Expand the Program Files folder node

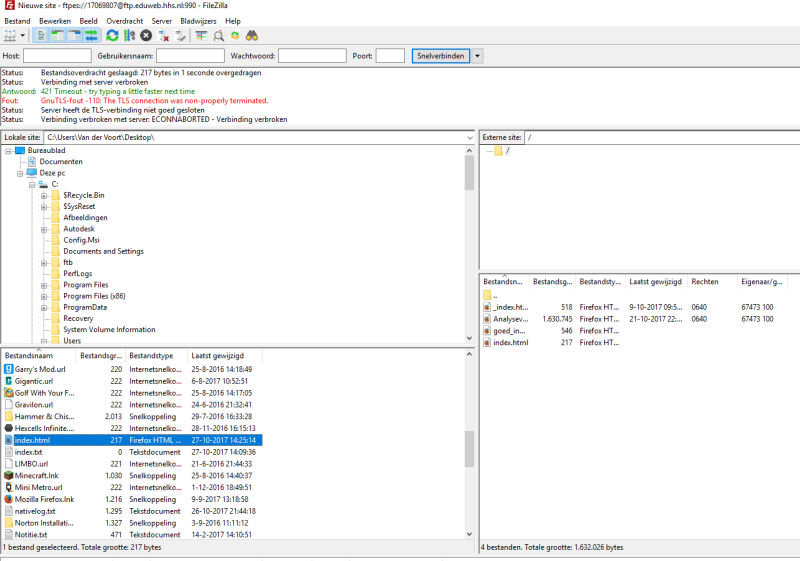click(44, 285)
